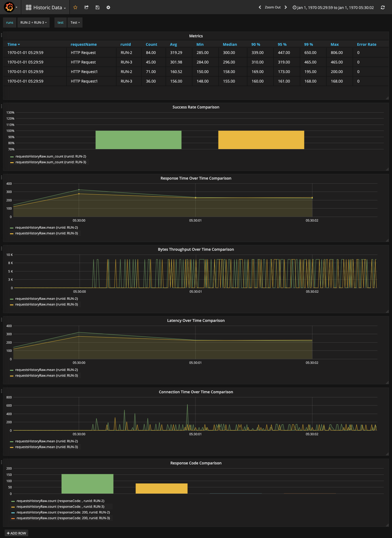
Task: Open Response Time Over Time Comparison menu
Action: pyautogui.click(x=196, y=178)
